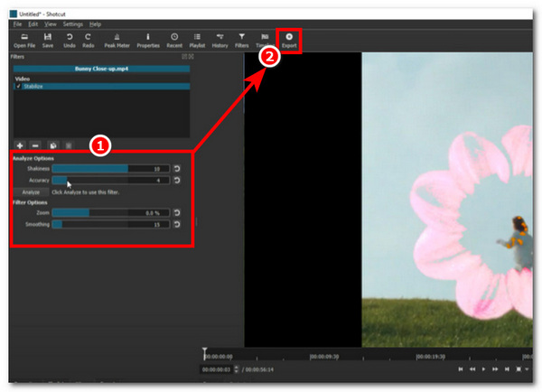The image size is (542, 392).
Task: Reset Shakiness to its default value
Action: click(177, 168)
